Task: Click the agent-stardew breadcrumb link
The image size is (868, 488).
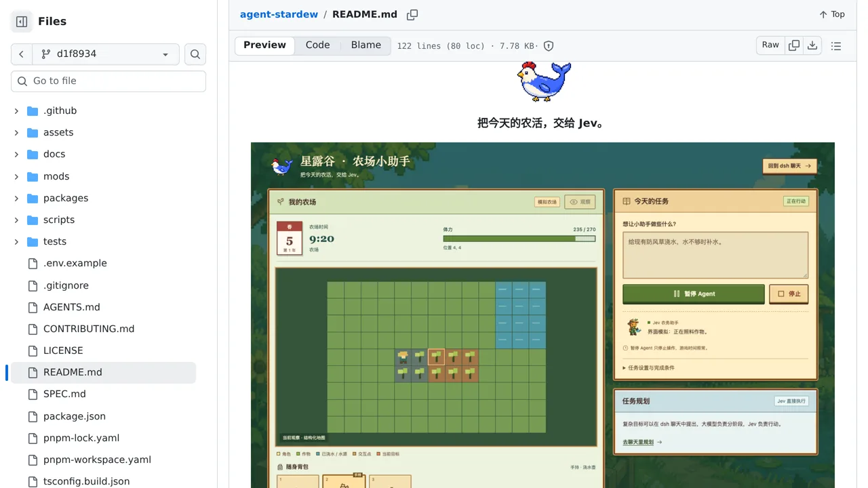Action: point(279,14)
